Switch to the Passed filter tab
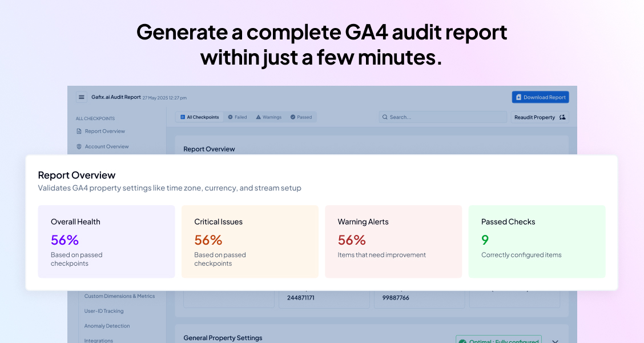644x343 pixels. click(x=301, y=117)
